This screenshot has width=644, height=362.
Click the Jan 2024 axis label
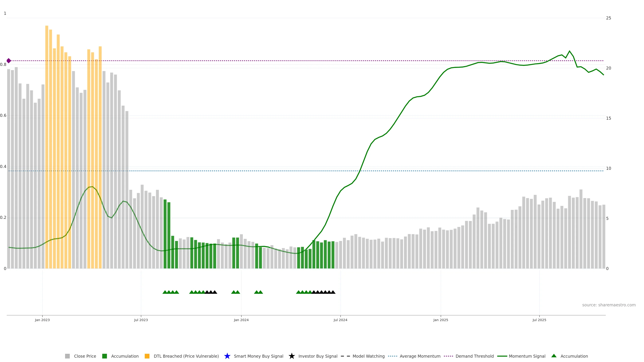pyautogui.click(x=241, y=320)
